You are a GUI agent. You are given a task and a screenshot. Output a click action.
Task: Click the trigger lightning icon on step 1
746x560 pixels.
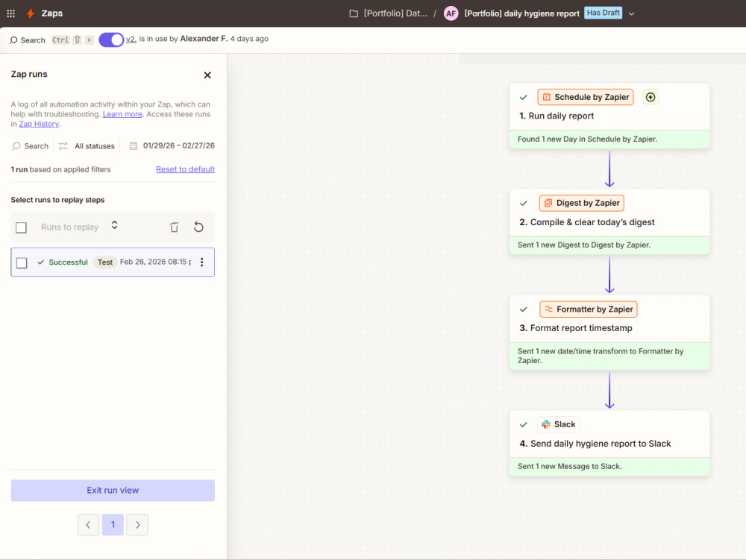pos(651,97)
